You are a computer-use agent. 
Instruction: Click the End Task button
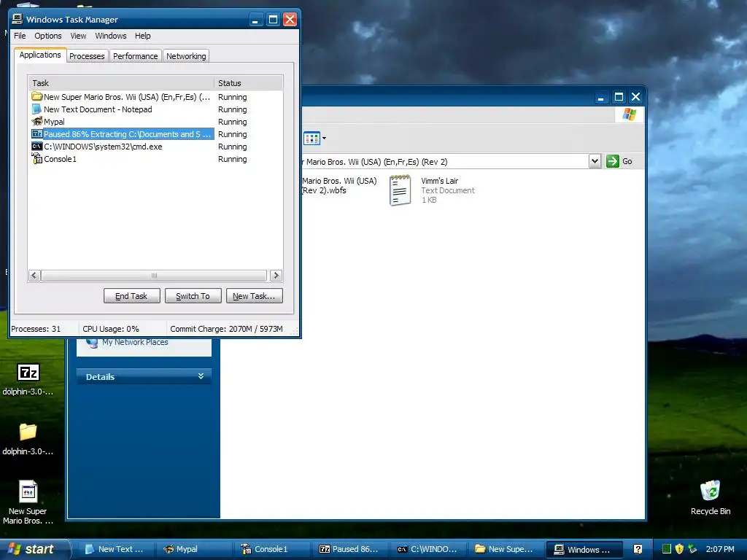[131, 296]
